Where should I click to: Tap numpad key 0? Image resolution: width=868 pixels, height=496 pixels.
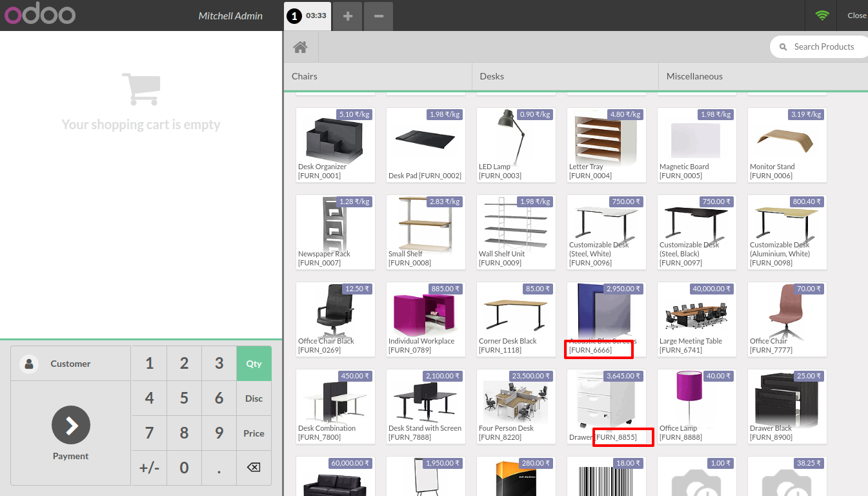pos(185,468)
